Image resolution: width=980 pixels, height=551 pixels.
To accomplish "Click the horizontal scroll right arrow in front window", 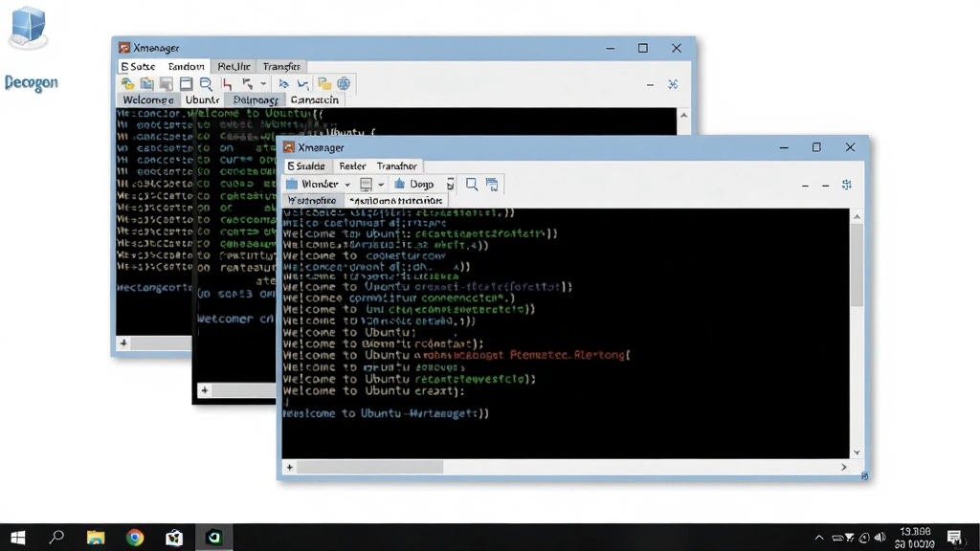I will tap(844, 467).
